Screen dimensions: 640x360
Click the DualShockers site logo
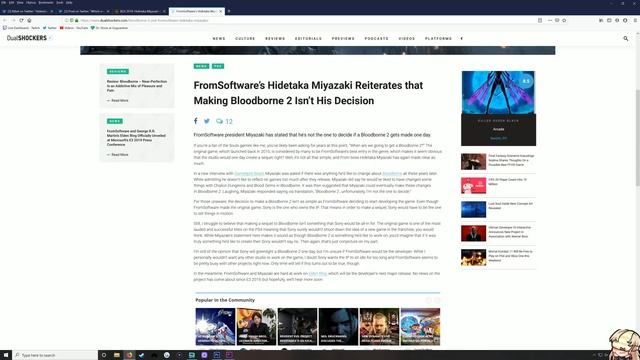pos(27,38)
